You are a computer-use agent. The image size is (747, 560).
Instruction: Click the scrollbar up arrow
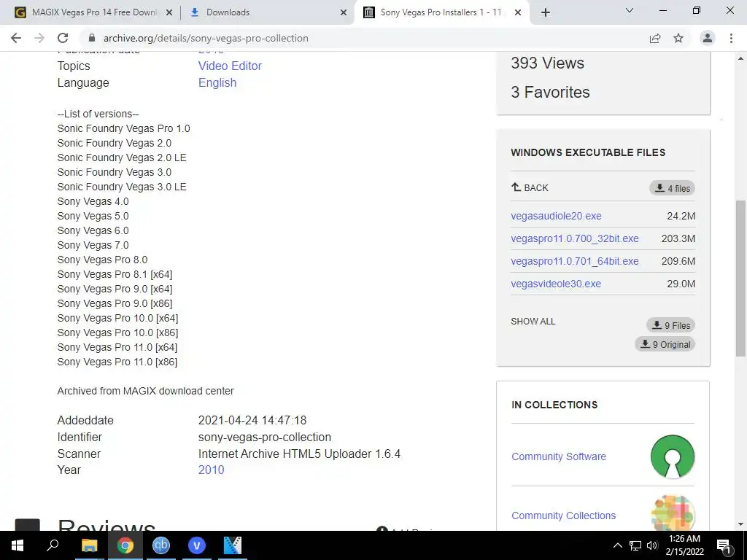(x=740, y=58)
